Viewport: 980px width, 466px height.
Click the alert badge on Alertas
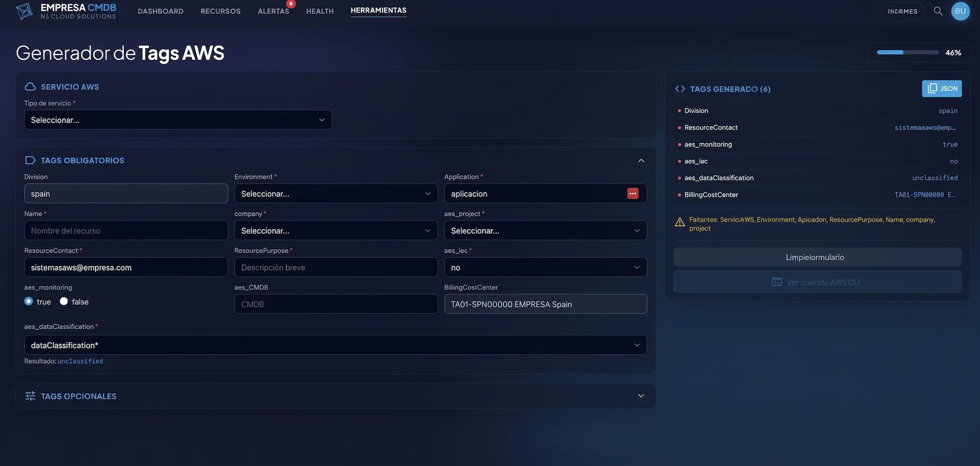tap(291, 4)
